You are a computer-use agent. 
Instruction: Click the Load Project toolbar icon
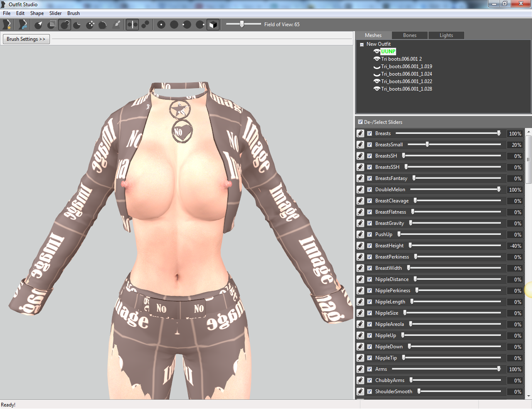23,25
